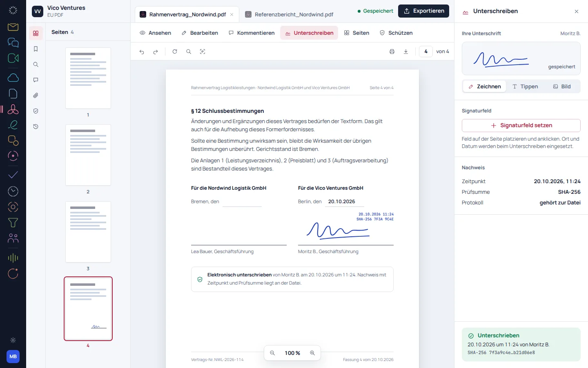Click the audio waveform icon in the app rail
Image resolution: width=588 pixels, height=368 pixels.
(13, 258)
